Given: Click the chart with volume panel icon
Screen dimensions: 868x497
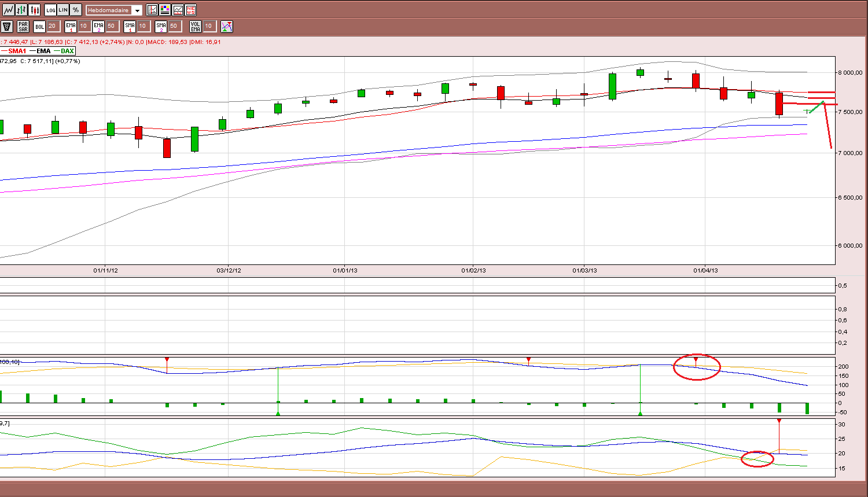Looking at the screenshot, I should pyautogui.click(x=178, y=10).
